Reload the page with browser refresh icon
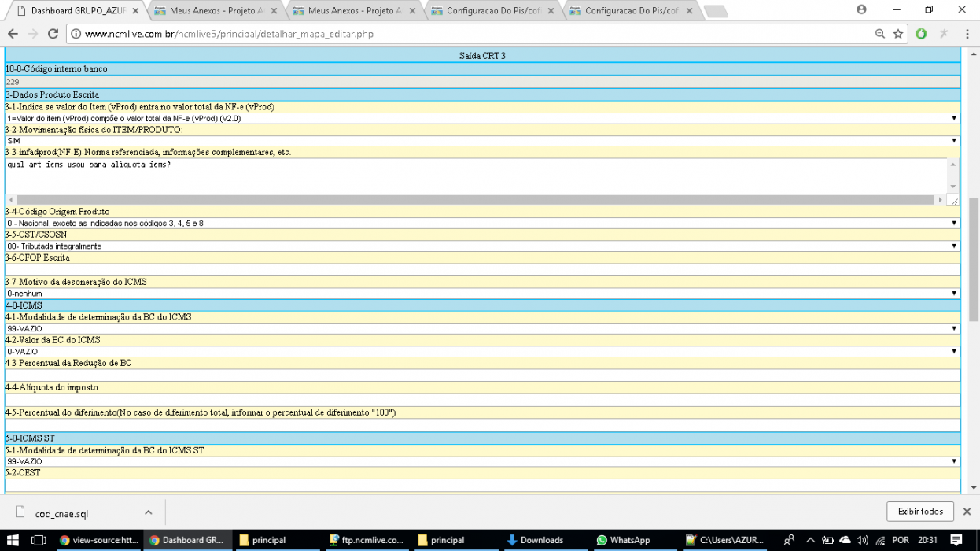Image resolution: width=980 pixels, height=551 pixels. (53, 34)
